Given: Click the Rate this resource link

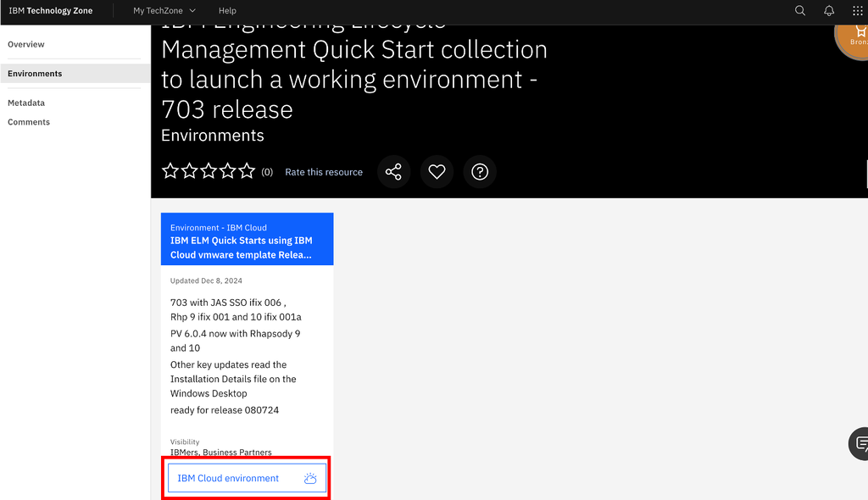Looking at the screenshot, I should tap(324, 172).
